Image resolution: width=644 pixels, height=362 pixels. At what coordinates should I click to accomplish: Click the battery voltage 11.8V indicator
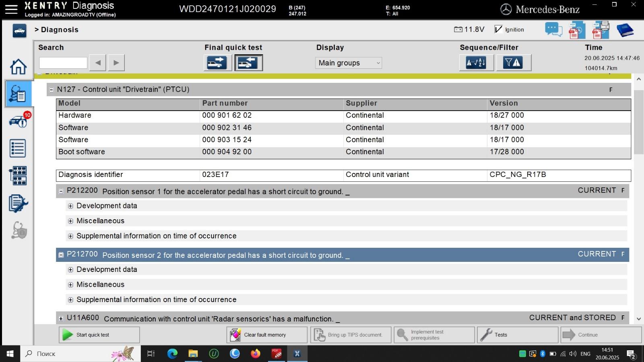click(469, 29)
